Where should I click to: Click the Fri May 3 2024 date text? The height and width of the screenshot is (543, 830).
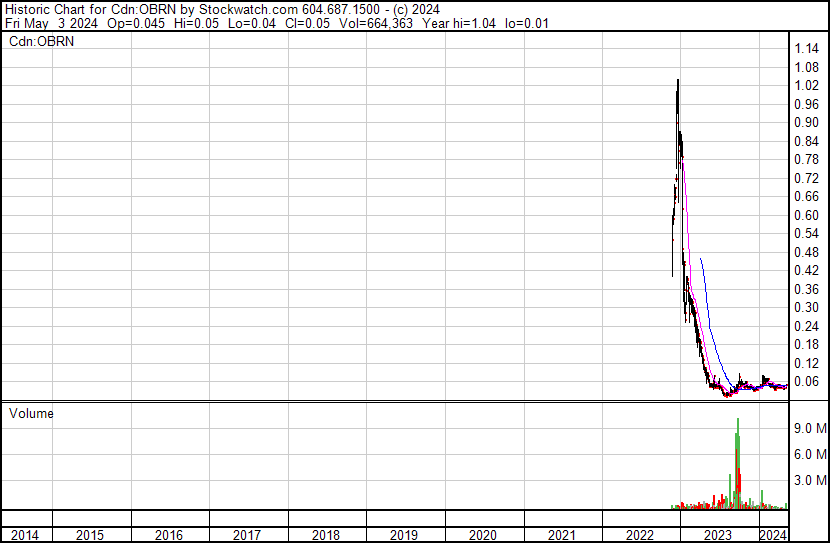point(51,23)
